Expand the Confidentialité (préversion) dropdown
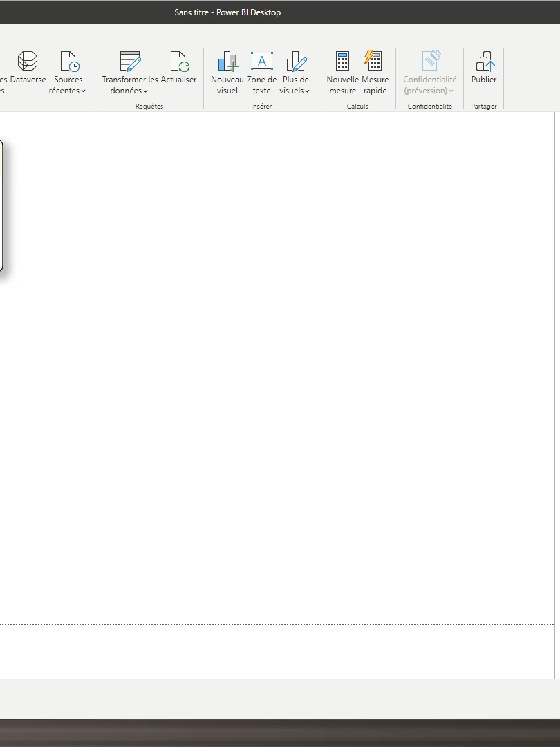The width and height of the screenshot is (560, 747). (x=451, y=91)
